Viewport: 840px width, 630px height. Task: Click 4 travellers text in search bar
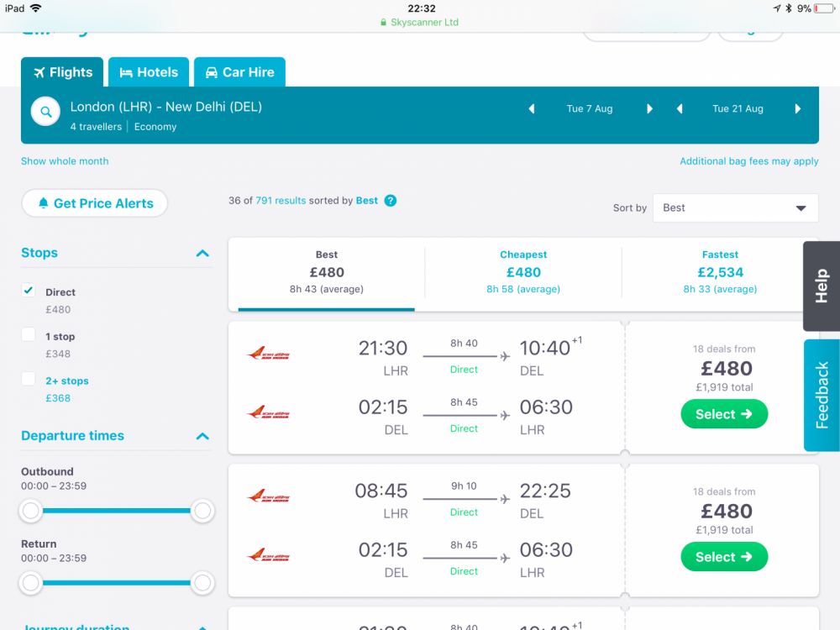(96, 127)
